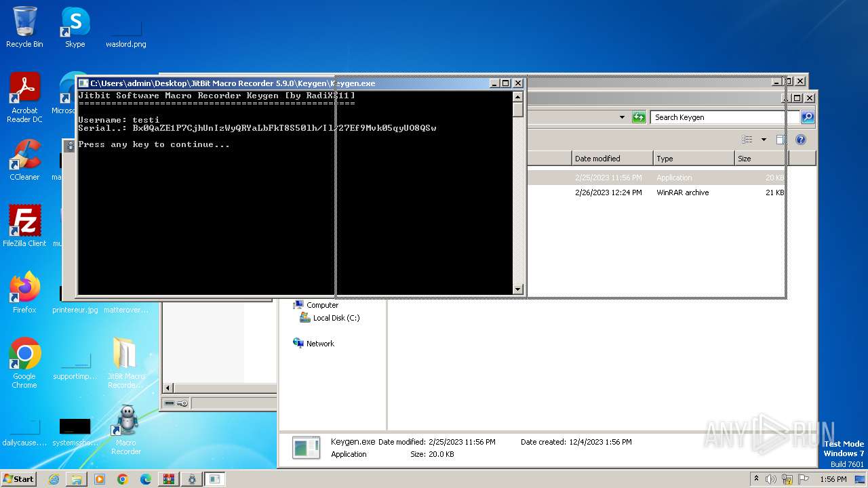Open the Recycle Bin desktop icon
The height and width of the screenshot is (488, 868).
point(24,27)
